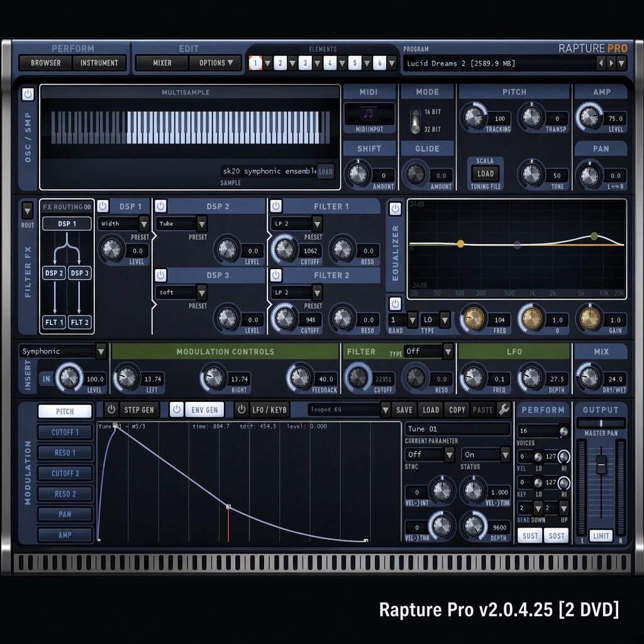Viewport: 644px width, 644px height.
Task: Click the MIDI input note icon
Action: point(369,113)
